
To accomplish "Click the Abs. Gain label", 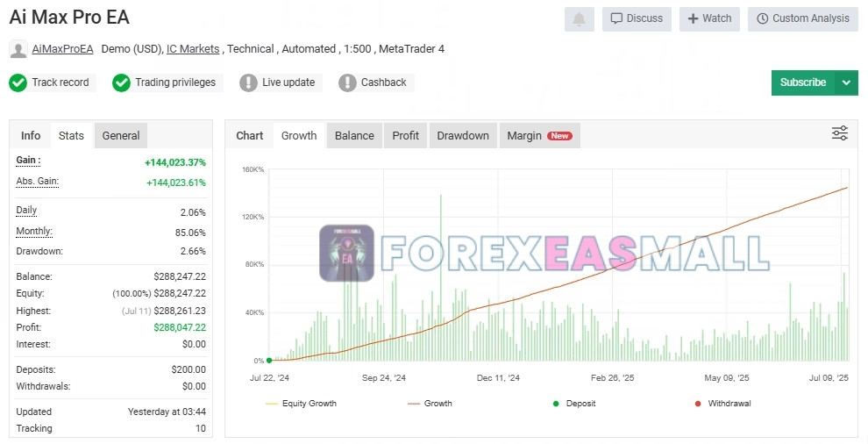I will coord(37,182).
